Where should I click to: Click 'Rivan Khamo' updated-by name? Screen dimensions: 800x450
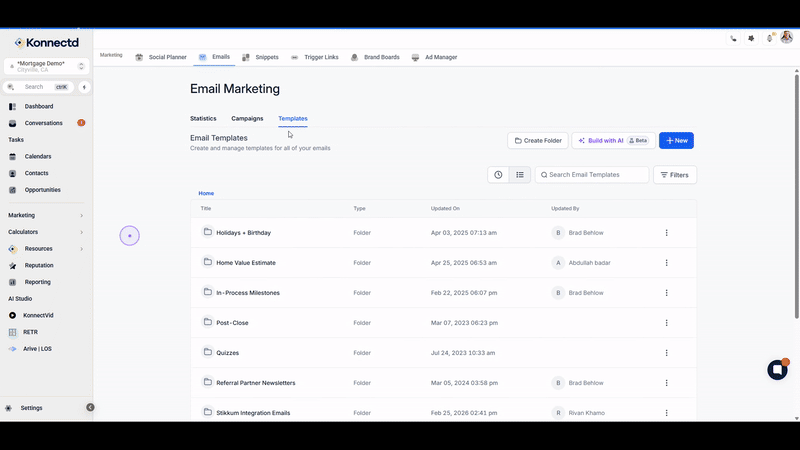[587, 413]
